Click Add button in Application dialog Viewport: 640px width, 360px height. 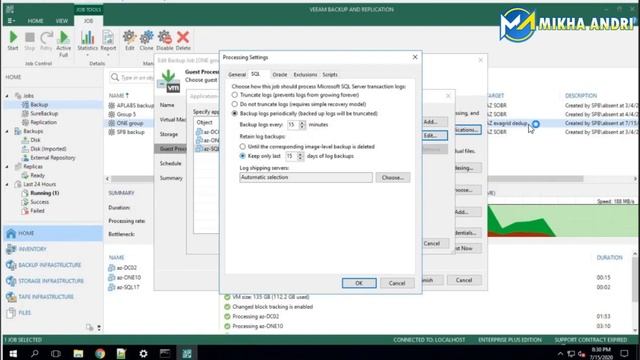click(x=434, y=122)
